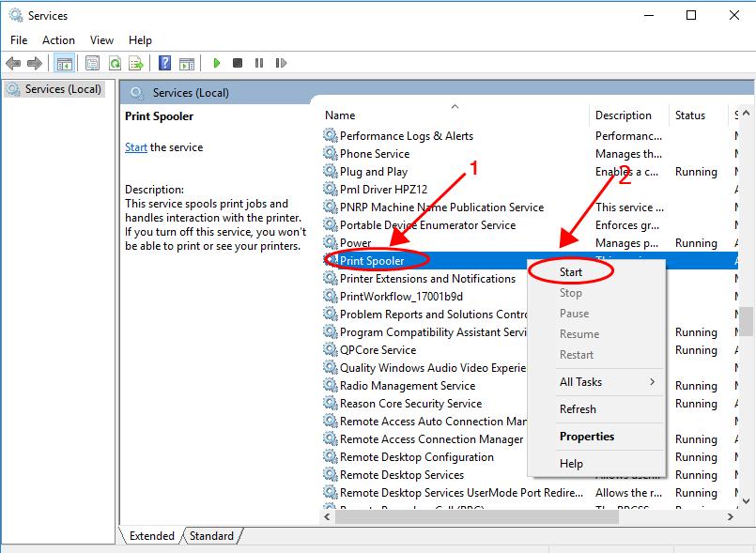
Task: Click the vertical scrollbar thumb
Action: pos(747,321)
